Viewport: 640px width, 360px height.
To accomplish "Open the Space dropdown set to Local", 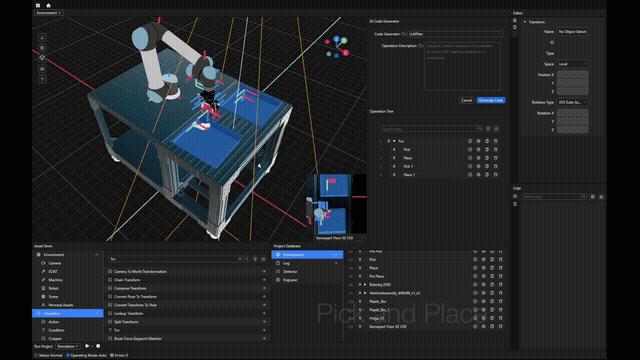I will pos(572,64).
